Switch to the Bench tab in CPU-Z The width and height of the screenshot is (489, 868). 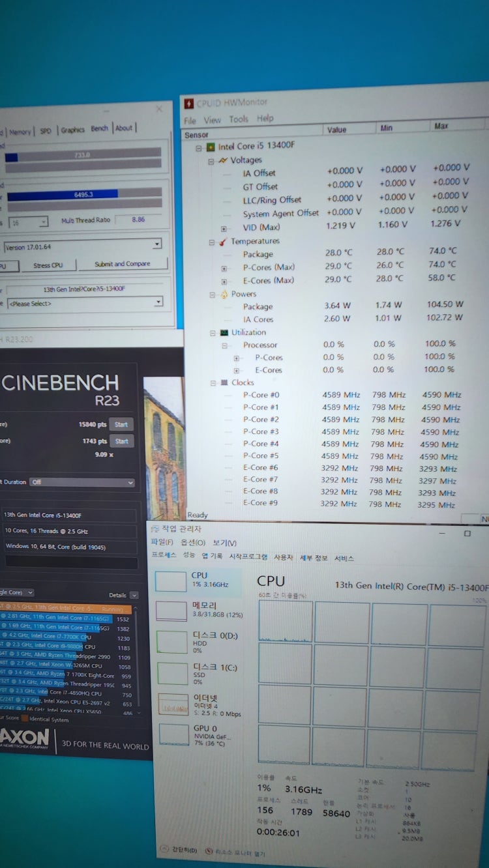(x=100, y=129)
